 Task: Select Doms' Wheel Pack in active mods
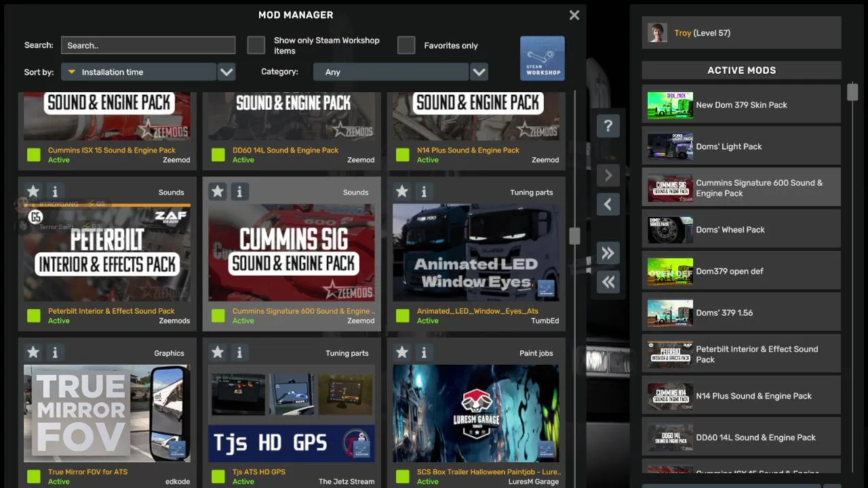point(741,230)
